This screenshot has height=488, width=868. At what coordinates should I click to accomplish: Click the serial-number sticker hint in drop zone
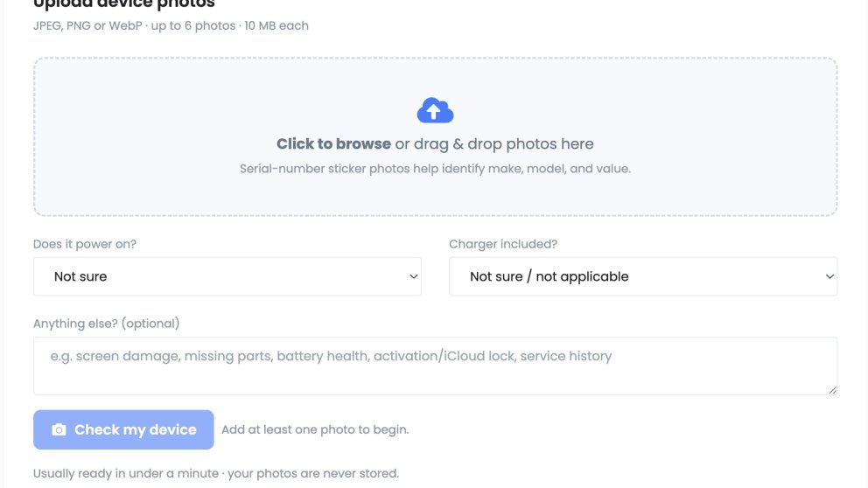435,169
